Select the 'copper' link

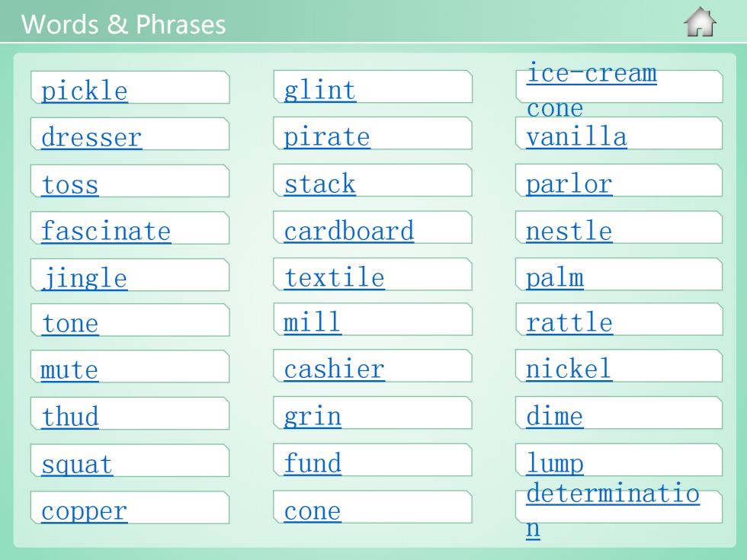(x=85, y=511)
